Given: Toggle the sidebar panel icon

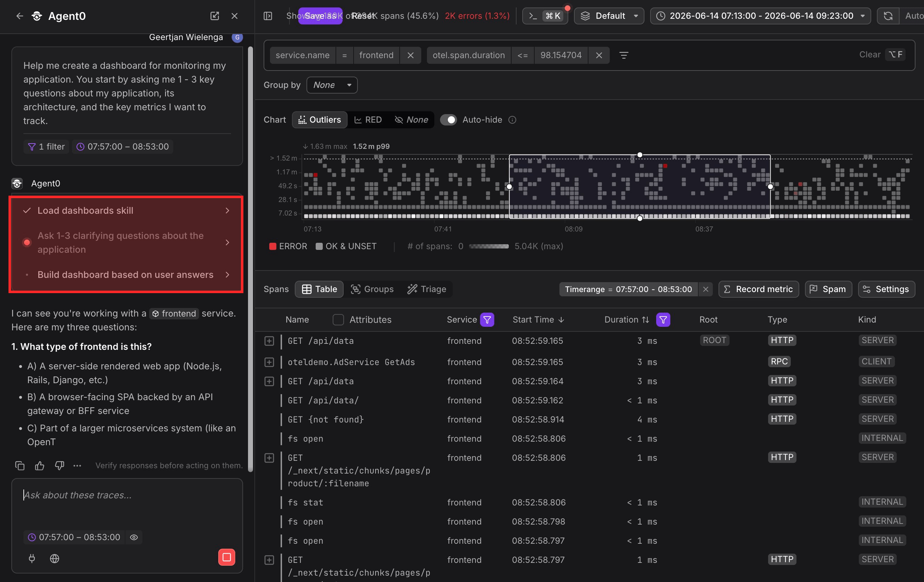Looking at the screenshot, I should pos(268,16).
